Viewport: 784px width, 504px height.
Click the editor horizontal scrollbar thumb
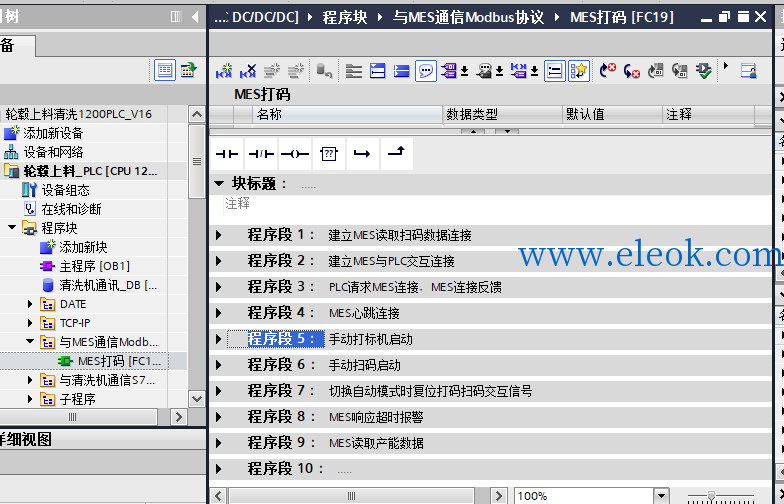(351, 496)
